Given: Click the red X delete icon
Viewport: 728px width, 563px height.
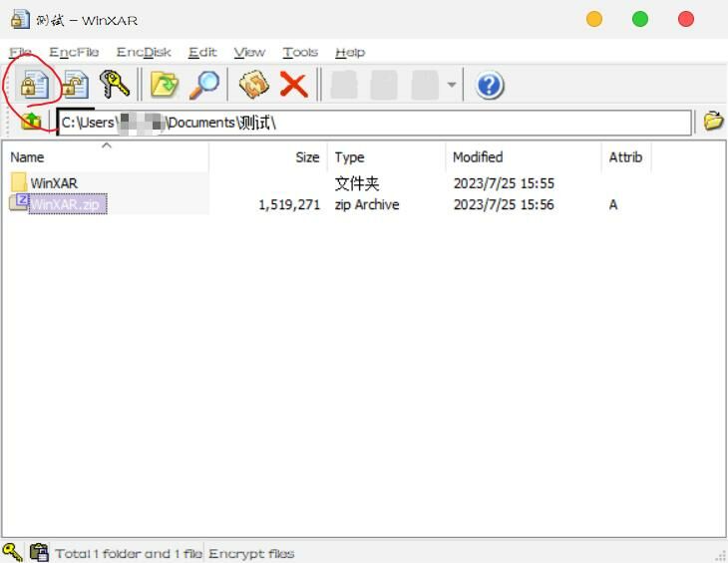Looking at the screenshot, I should tap(293, 85).
